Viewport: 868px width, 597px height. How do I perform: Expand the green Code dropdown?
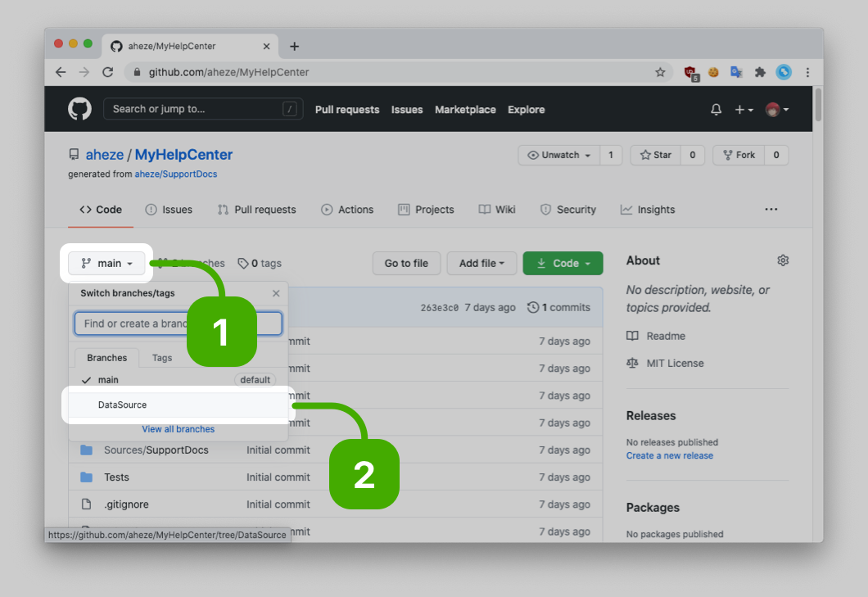point(563,263)
